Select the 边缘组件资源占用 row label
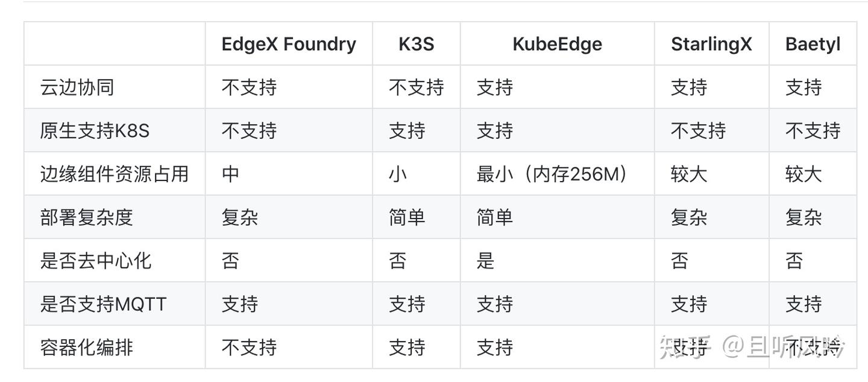 point(115,174)
